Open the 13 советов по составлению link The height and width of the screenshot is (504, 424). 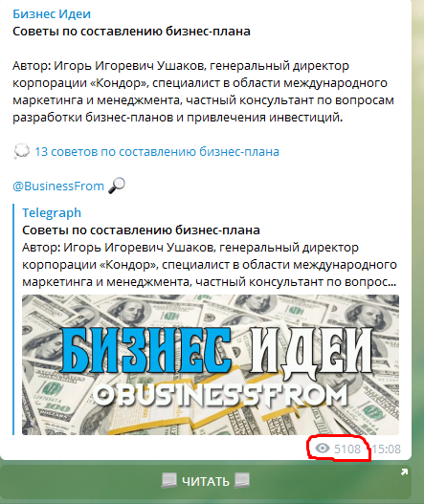tap(157, 152)
